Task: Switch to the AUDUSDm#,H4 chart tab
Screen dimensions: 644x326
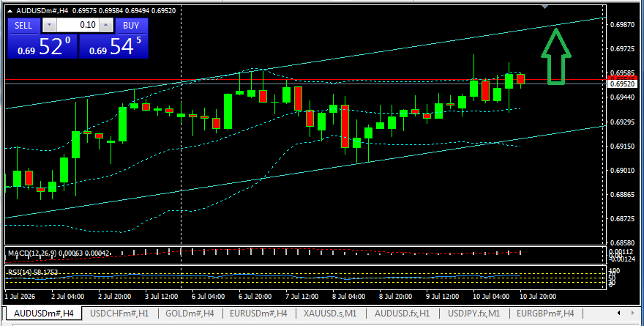Action: (43, 314)
